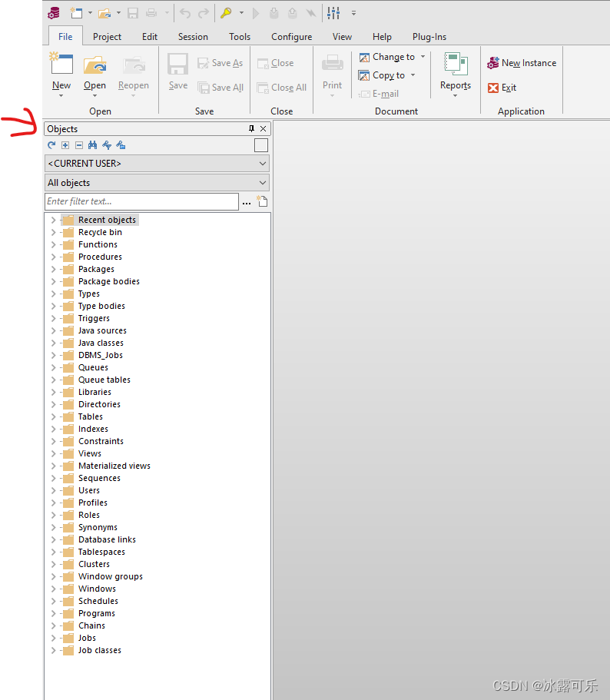610x700 pixels.
Task: Open the Help ribbon tab
Action: click(x=382, y=37)
